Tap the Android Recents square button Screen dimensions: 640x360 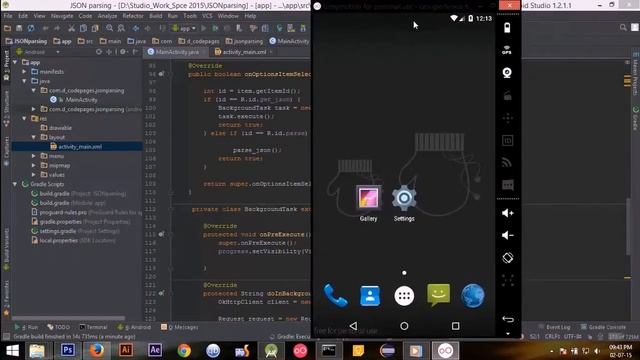point(456,326)
